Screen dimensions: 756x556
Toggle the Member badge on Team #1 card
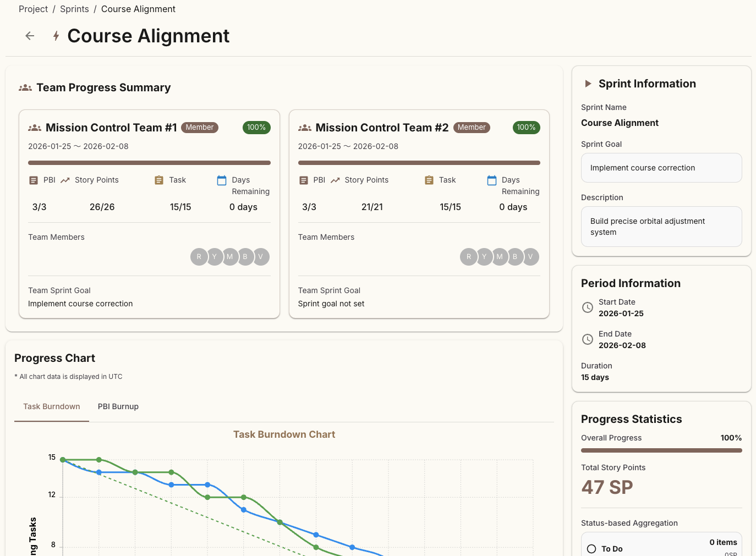pos(199,127)
